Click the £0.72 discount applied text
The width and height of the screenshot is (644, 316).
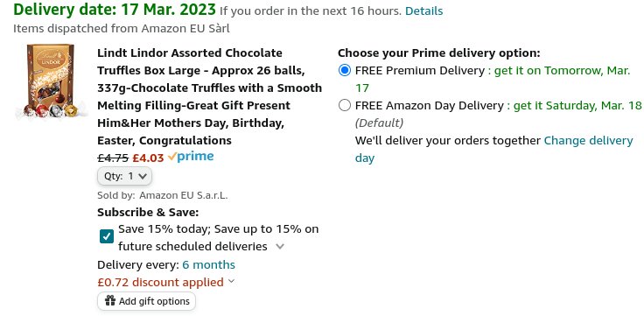point(161,283)
